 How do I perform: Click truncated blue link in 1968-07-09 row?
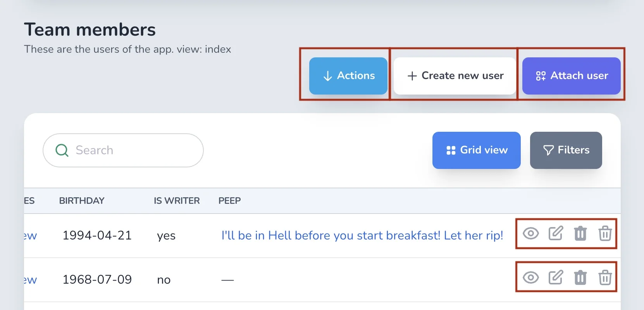coord(30,280)
